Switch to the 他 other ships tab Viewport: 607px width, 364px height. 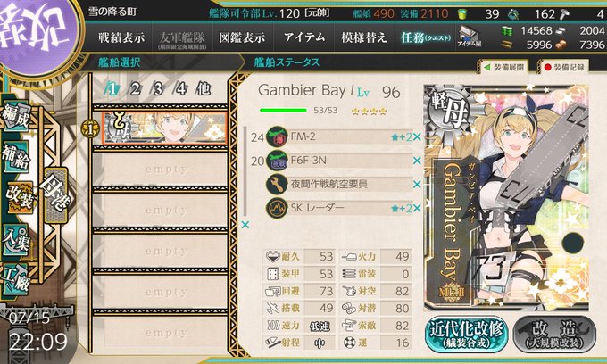[x=204, y=89]
